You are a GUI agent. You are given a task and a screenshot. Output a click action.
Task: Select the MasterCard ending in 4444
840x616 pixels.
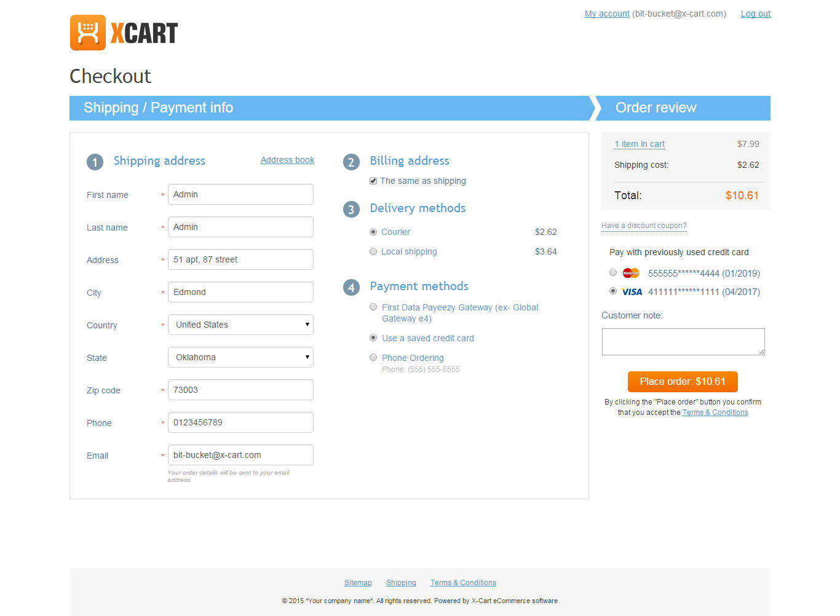613,272
